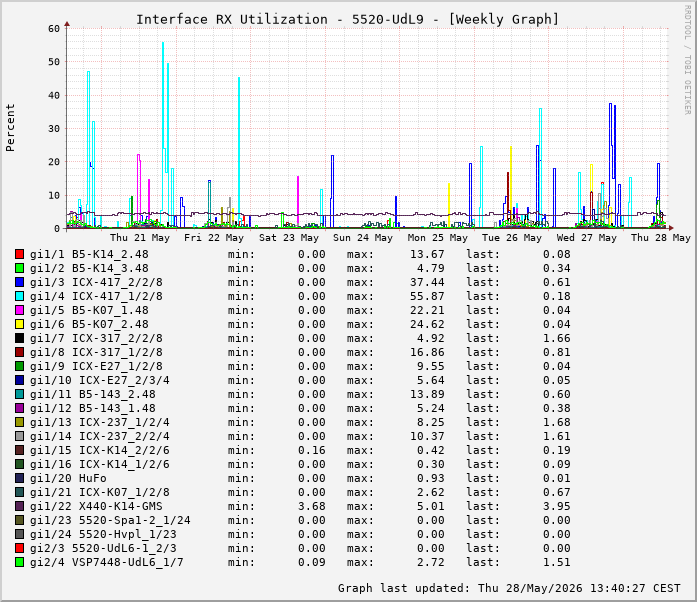
Task: Click the green swatch for gi2/4 VSP7448-UdL6_1/7
Action: point(19,562)
